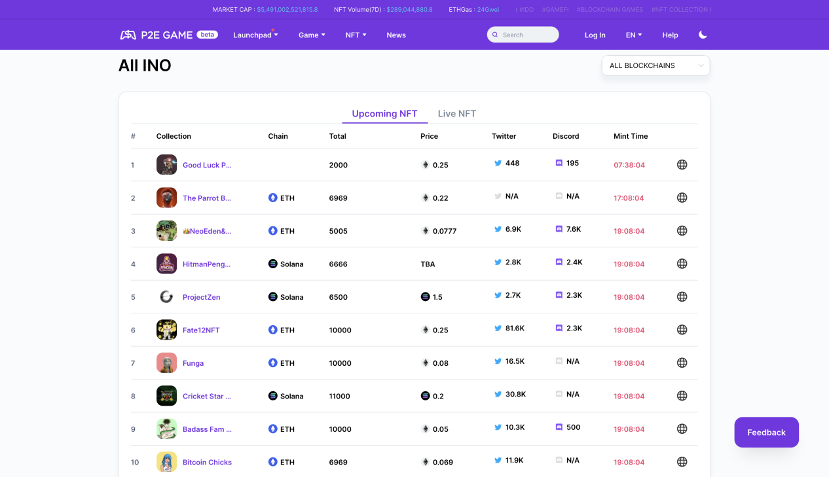Click the Mint Time column header
The height and width of the screenshot is (478, 830).
tap(630, 136)
